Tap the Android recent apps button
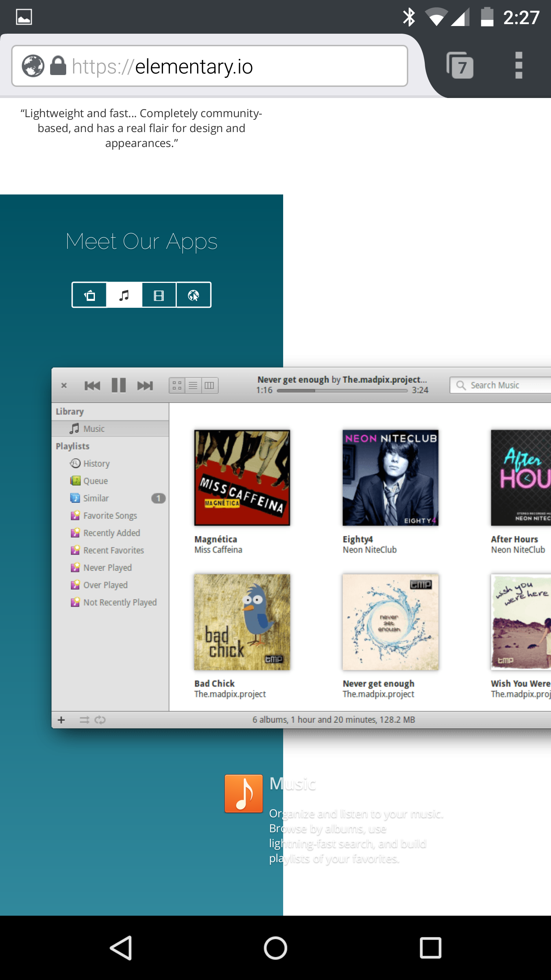The height and width of the screenshot is (980, 551). (x=430, y=948)
